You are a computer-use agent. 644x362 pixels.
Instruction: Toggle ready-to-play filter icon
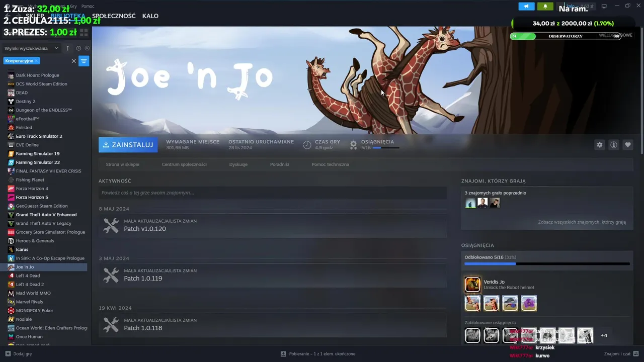(x=87, y=48)
